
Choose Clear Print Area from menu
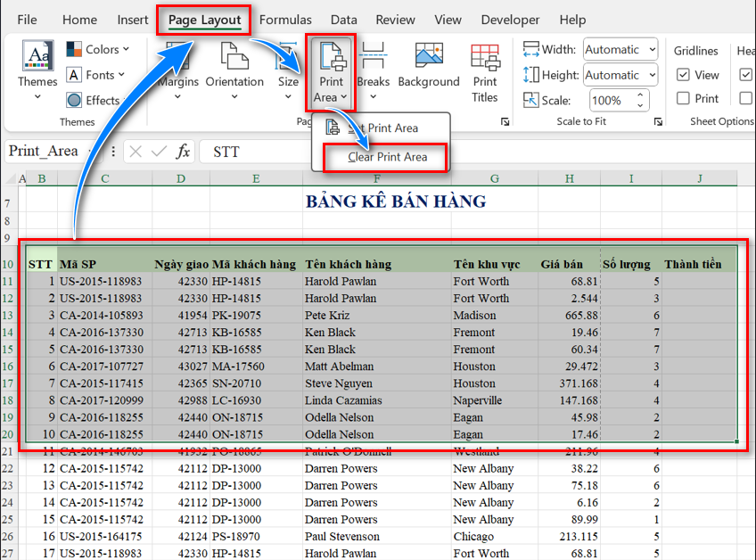[x=388, y=157]
